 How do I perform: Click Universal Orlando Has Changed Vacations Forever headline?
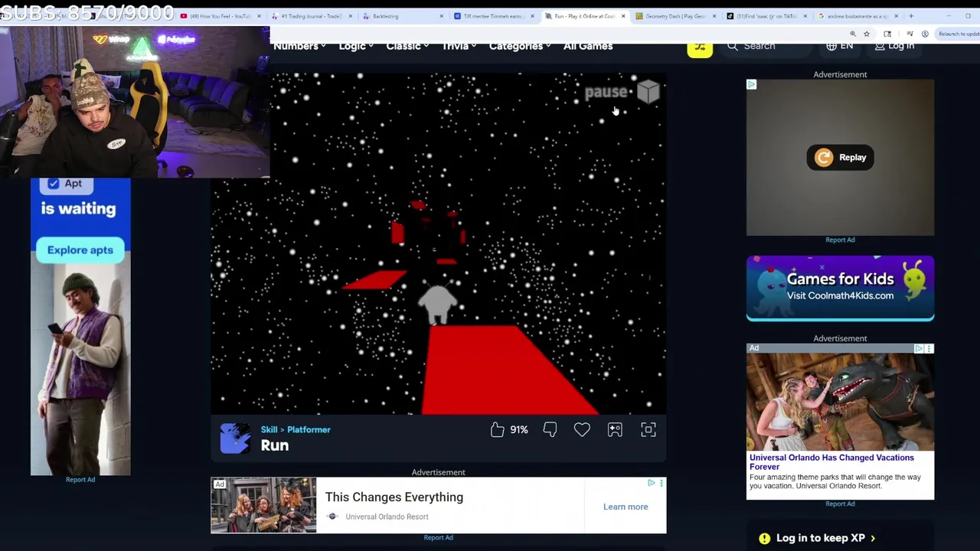point(831,462)
